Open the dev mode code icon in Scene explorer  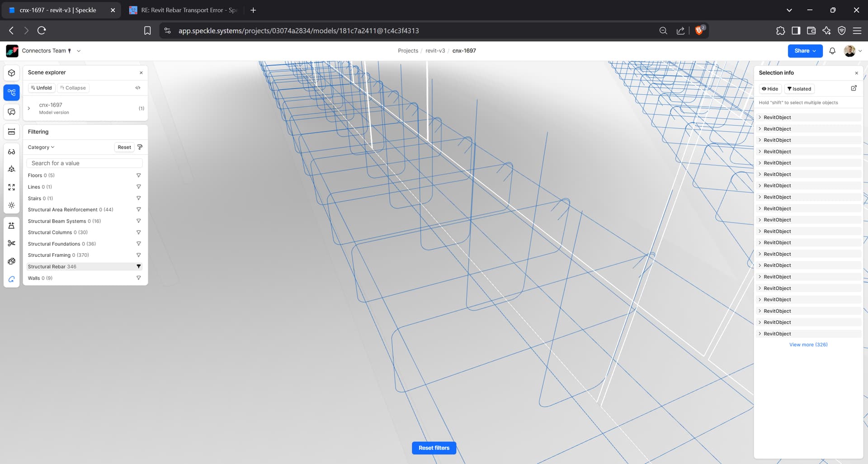[x=138, y=88]
